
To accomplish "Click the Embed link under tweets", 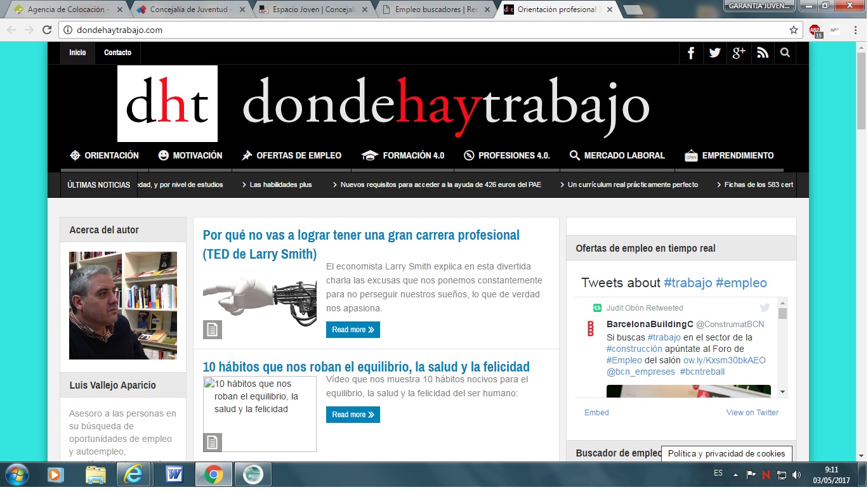I will click(x=596, y=412).
